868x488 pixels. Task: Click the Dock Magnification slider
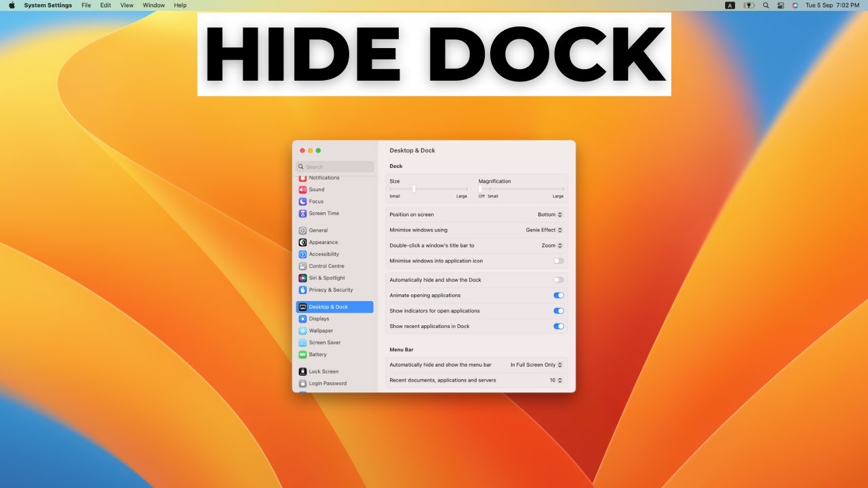point(521,189)
